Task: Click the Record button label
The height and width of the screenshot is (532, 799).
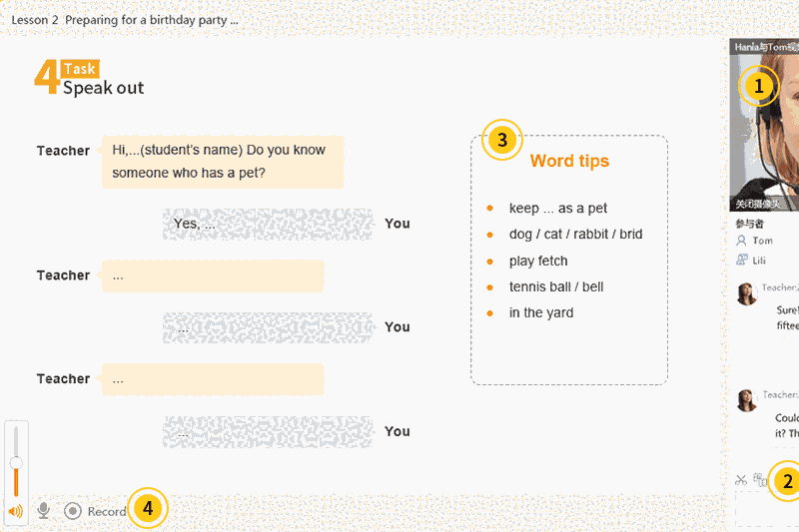Action: click(107, 512)
